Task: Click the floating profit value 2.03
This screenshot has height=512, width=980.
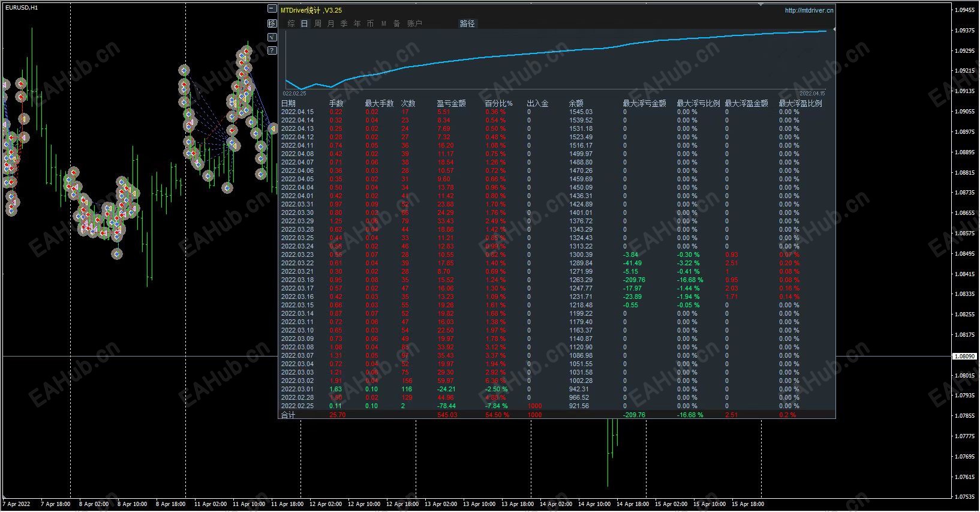Action: [732, 288]
